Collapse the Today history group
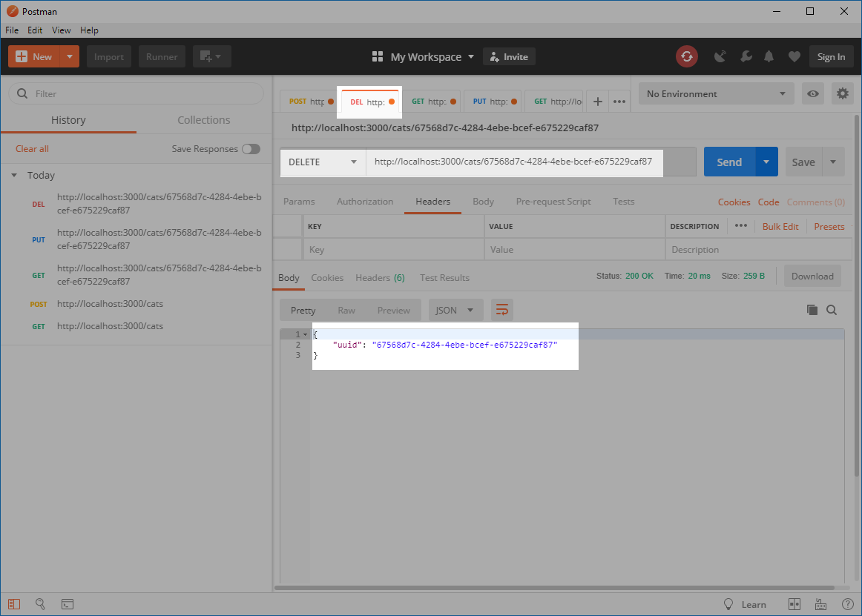This screenshot has width=862, height=616. click(14, 175)
